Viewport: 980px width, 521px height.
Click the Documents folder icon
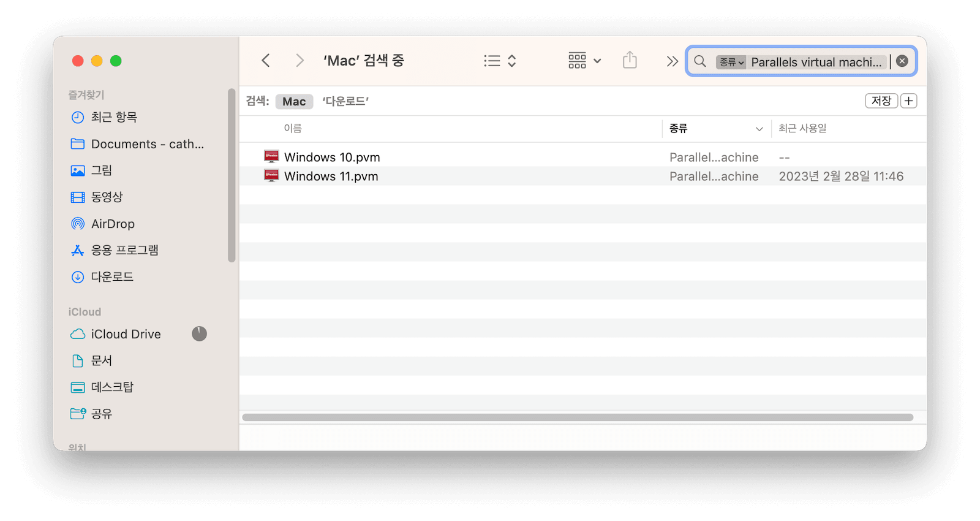[78, 144]
